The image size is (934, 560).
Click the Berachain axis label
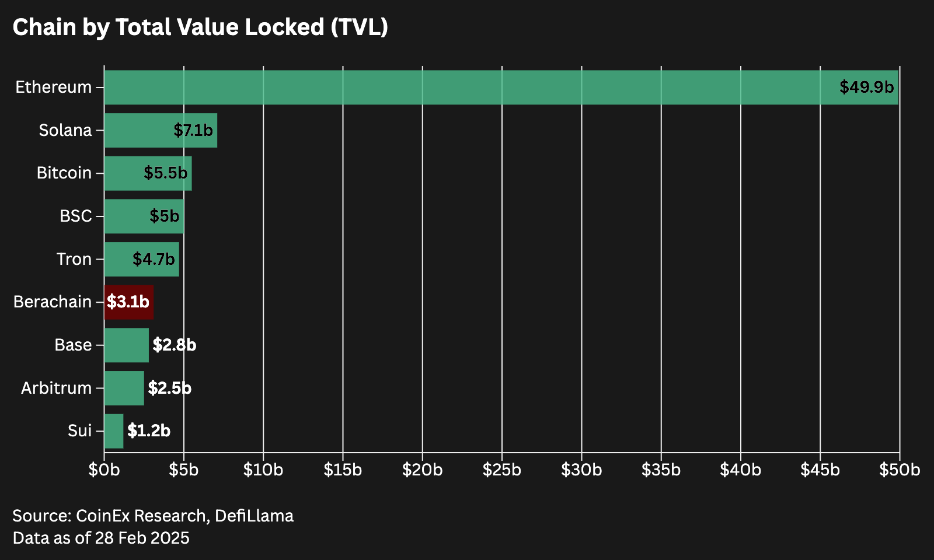tap(53, 302)
